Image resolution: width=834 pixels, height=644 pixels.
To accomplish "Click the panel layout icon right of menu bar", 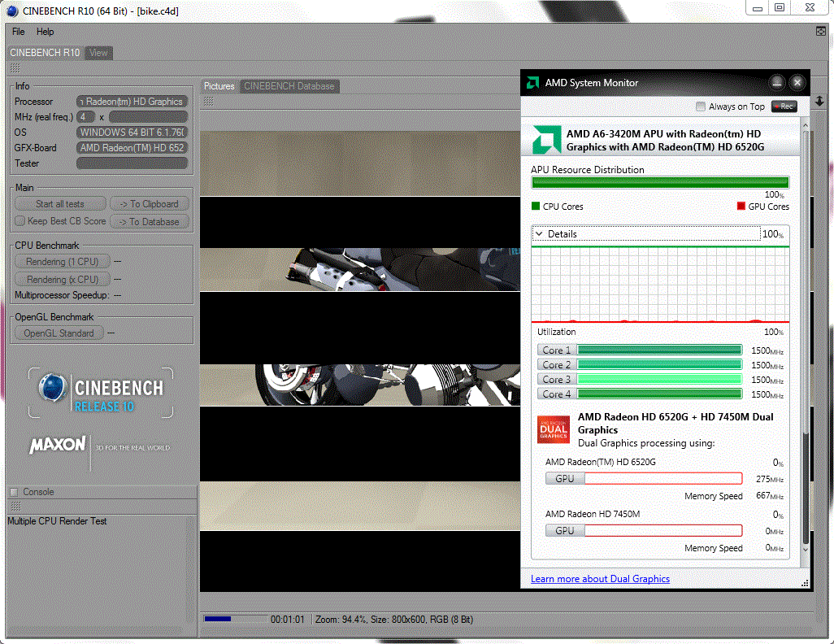I will click(x=821, y=32).
